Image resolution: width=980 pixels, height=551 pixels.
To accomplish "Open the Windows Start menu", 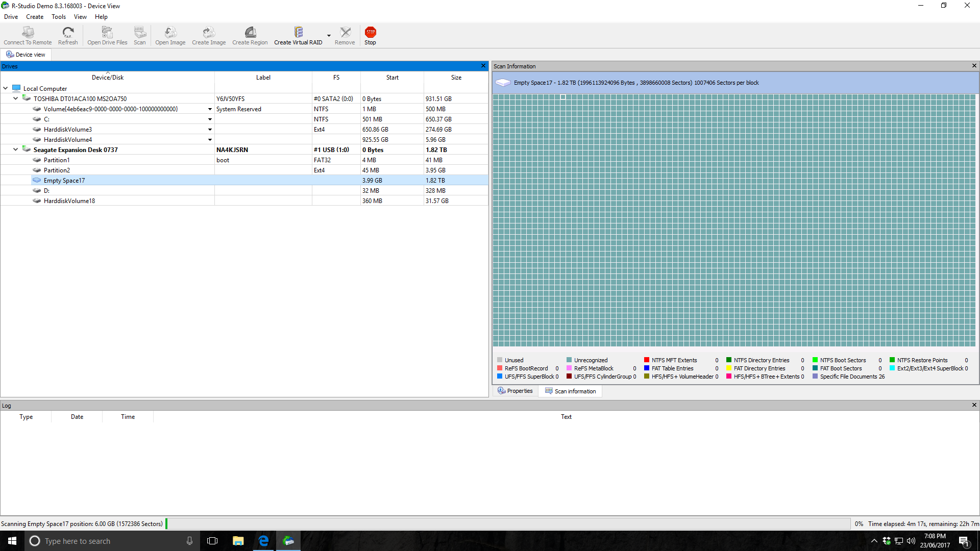I will [12, 541].
